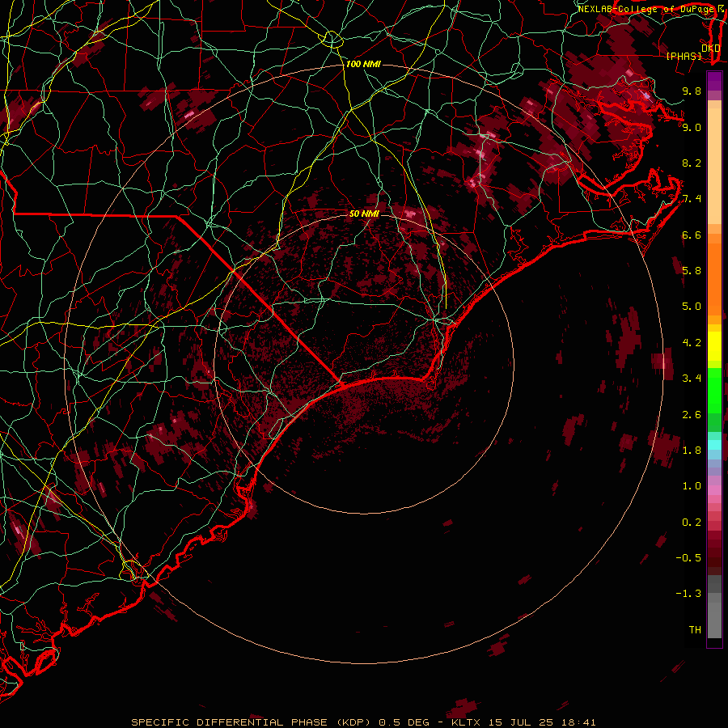The image size is (728, 728).
Task: Click the 6.6 value on the scale
Action: click(x=692, y=235)
